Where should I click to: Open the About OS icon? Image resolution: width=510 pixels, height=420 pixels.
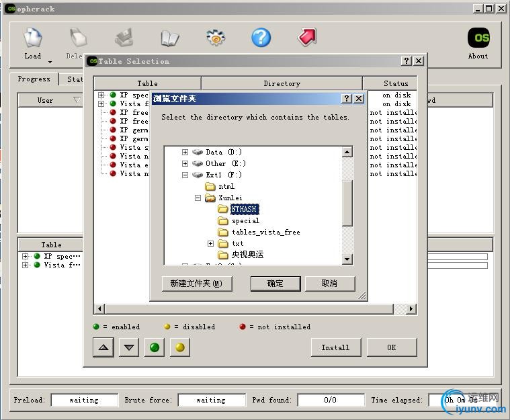click(x=478, y=38)
